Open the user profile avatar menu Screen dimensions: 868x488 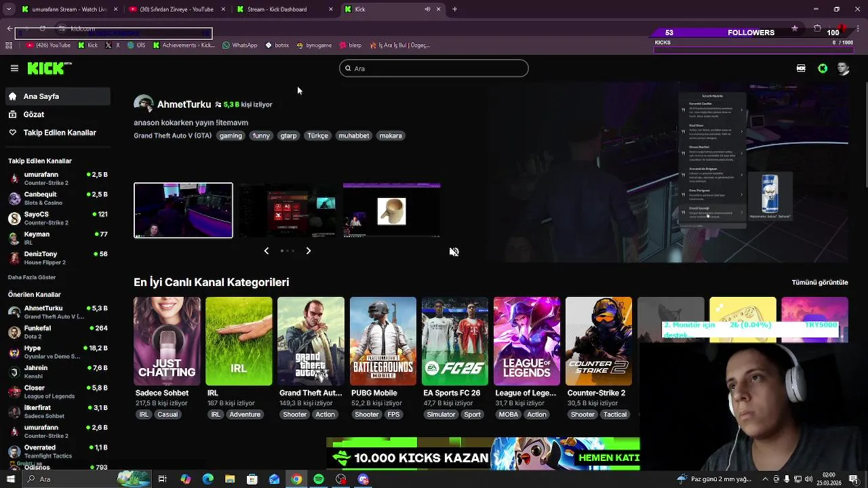(843, 68)
